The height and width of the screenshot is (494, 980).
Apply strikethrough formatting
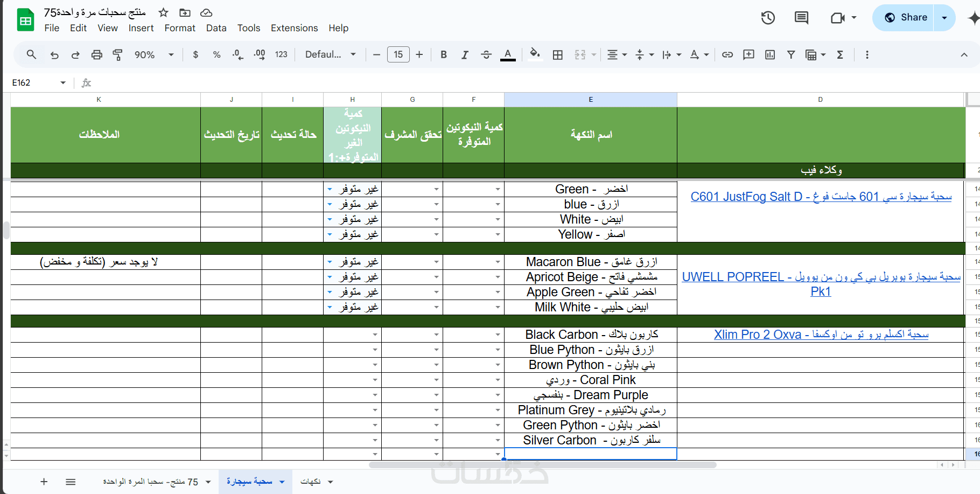[486, 54]
